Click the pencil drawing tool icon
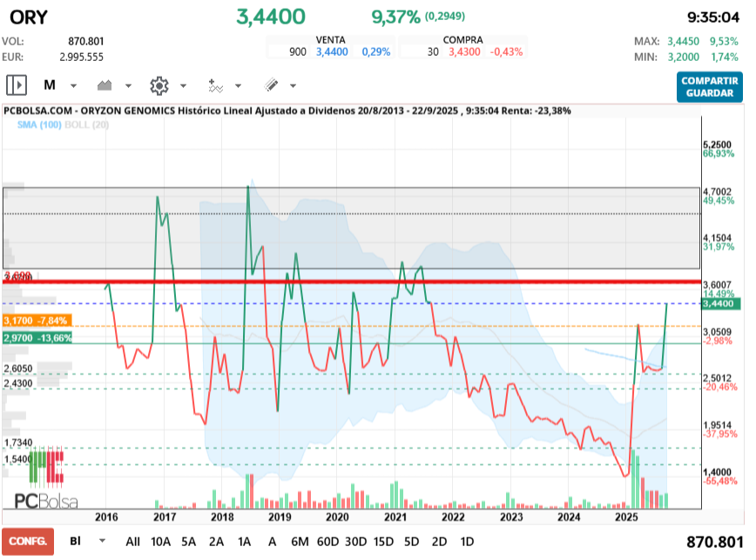This screenshot has width=756, height=560. (x=271, y=85)
